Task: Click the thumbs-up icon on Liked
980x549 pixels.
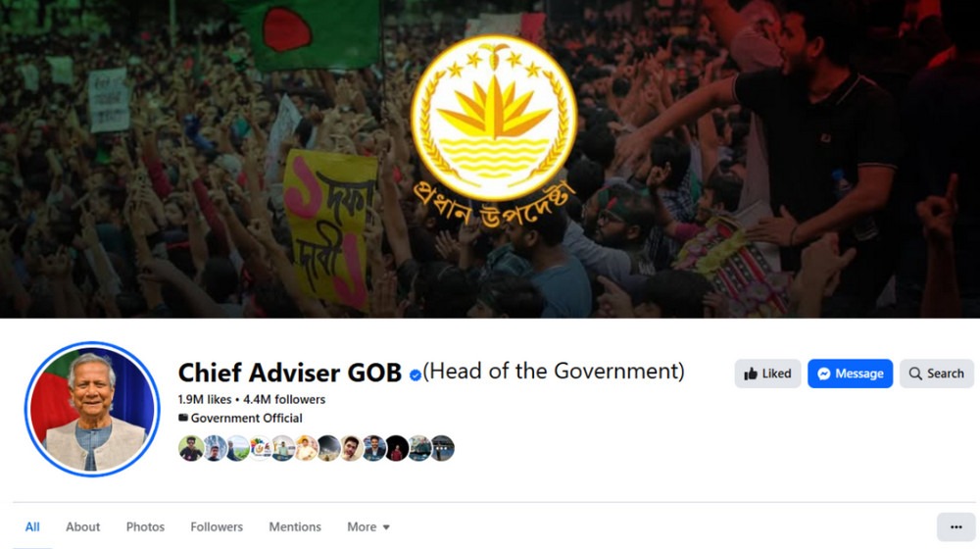Action: pyautogui.click(x=751, y=374)
